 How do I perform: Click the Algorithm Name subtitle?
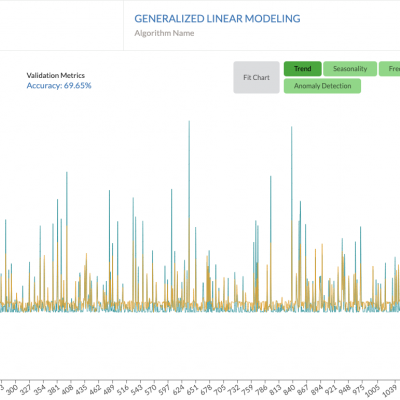164,33
